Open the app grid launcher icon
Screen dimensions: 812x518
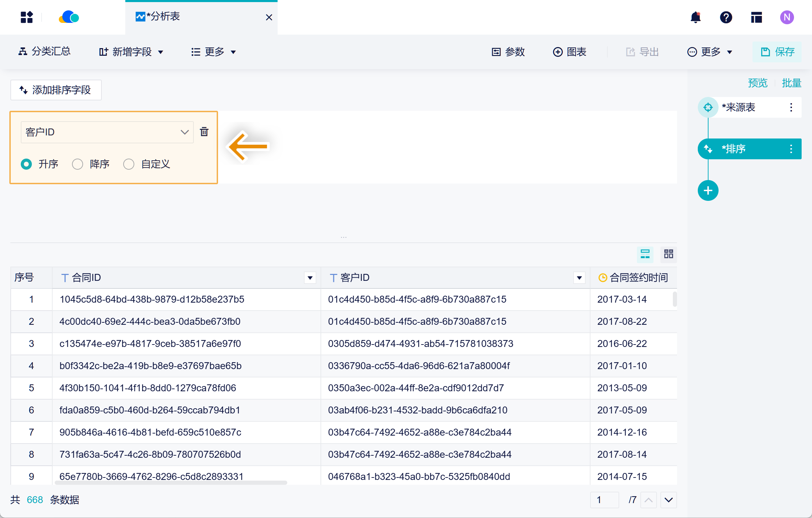click(x=27, y=17)
